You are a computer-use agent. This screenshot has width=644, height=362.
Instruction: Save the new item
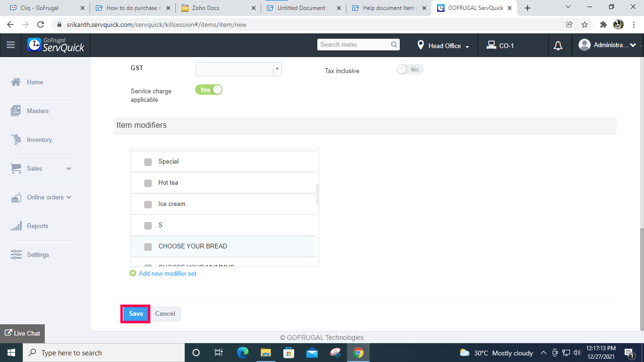136,313
